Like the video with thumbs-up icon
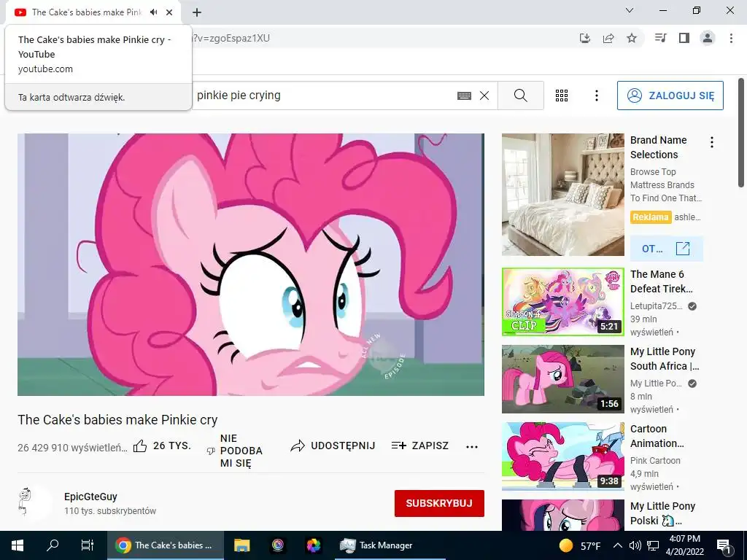The width and height of the screenshot is (747, 560). (x=140, y=446)
